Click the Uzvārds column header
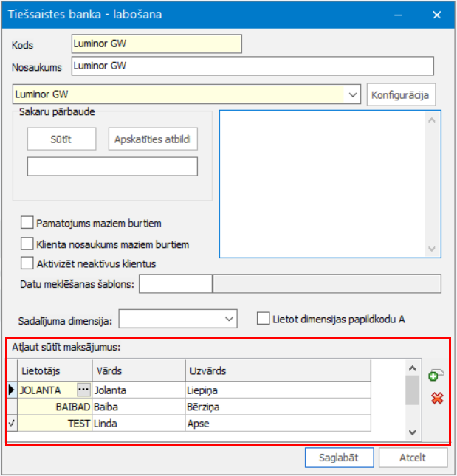This screenshot has width=457, height=476. tap(278, 370)
